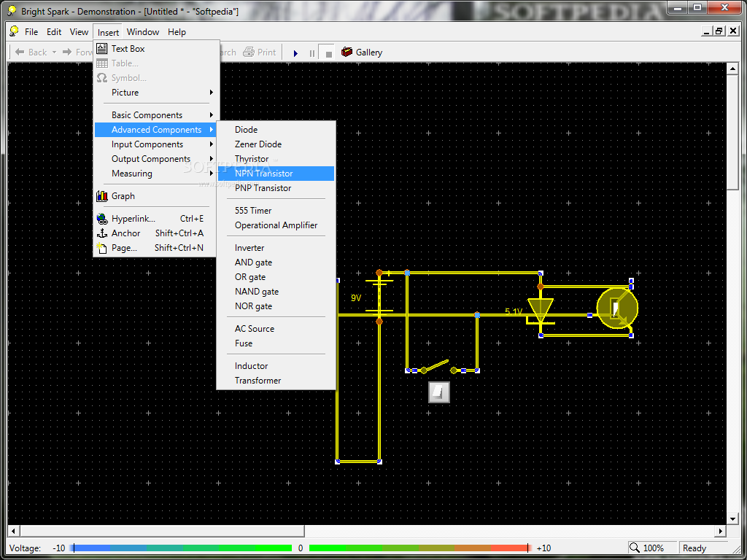Screen dimensions: 747x560
Task: Click the Hyperlink globe icon
Action: [102, 219]
